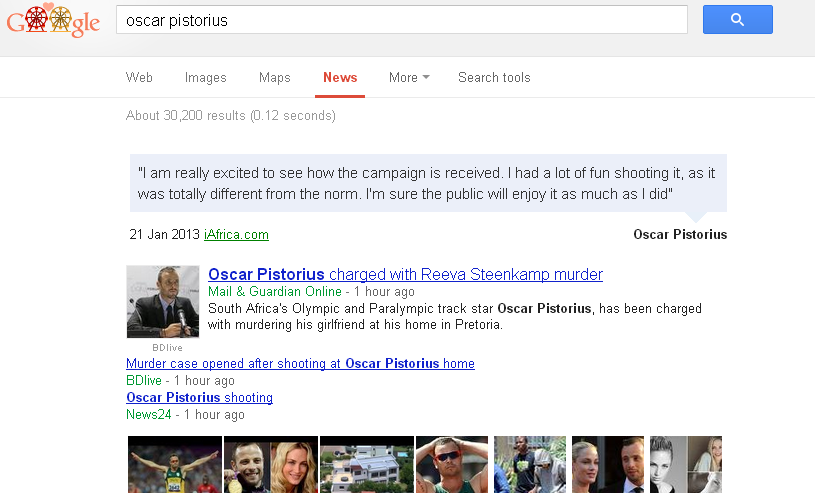Click the blue search magnifier button
The width and height of the screenshot is (815, 493).
pyautogui.click(x=737, y=20)
